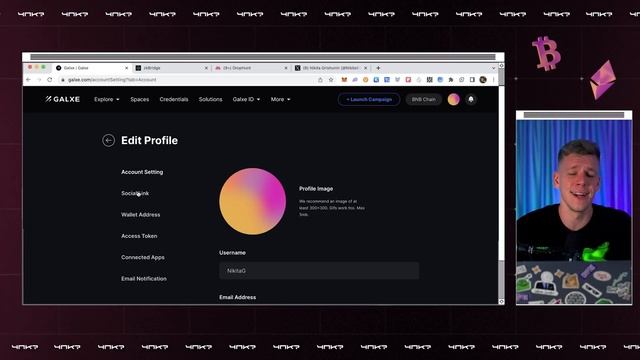Open the Chrome extensions puzzle icon

tap(451, 80)
